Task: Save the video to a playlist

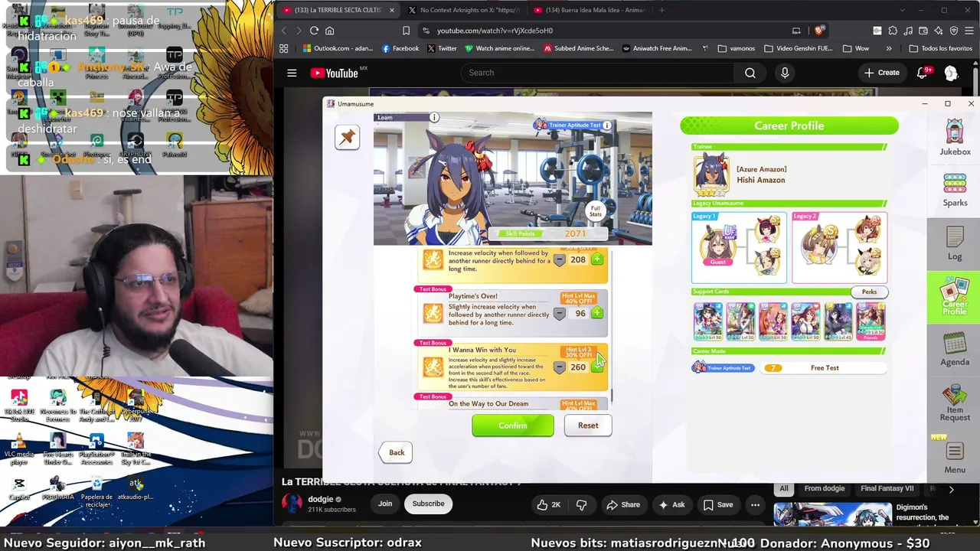Action: pyautogui.click(x=718, y=504)
